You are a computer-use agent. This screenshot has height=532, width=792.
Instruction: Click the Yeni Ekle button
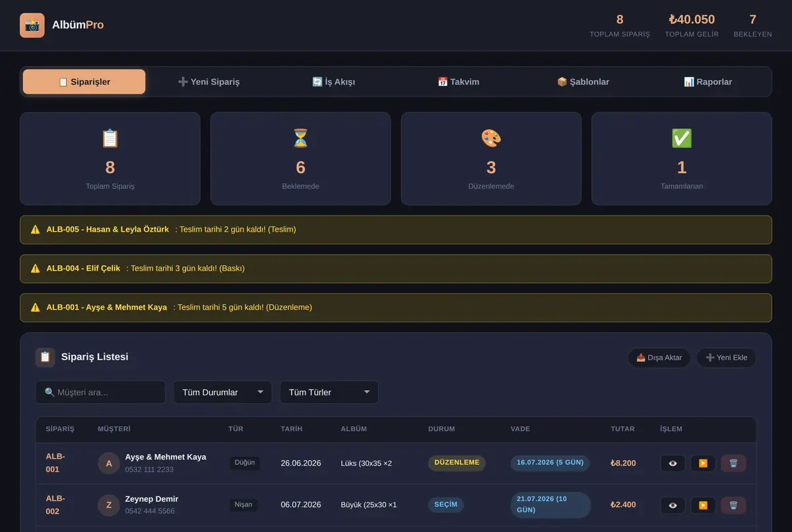tap(726, 358)
